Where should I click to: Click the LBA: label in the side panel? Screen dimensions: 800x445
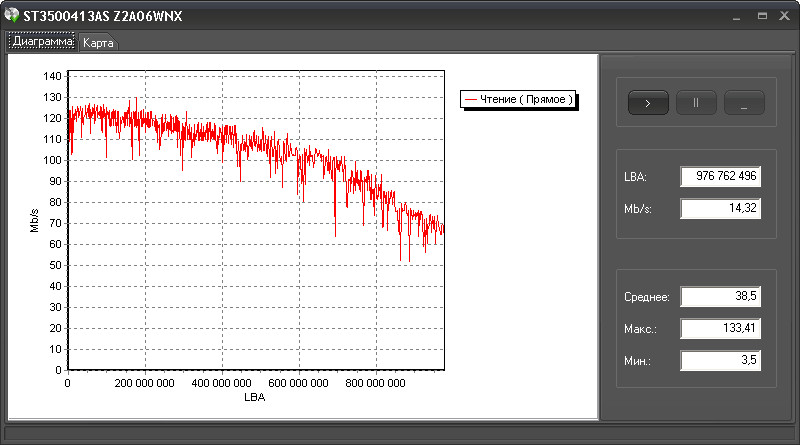[635, 177]
